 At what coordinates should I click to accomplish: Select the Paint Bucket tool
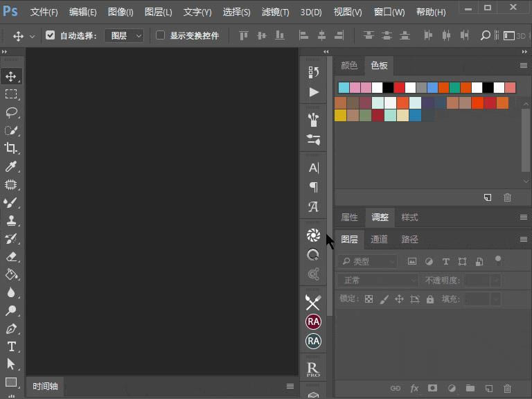[x=11, y=274]
